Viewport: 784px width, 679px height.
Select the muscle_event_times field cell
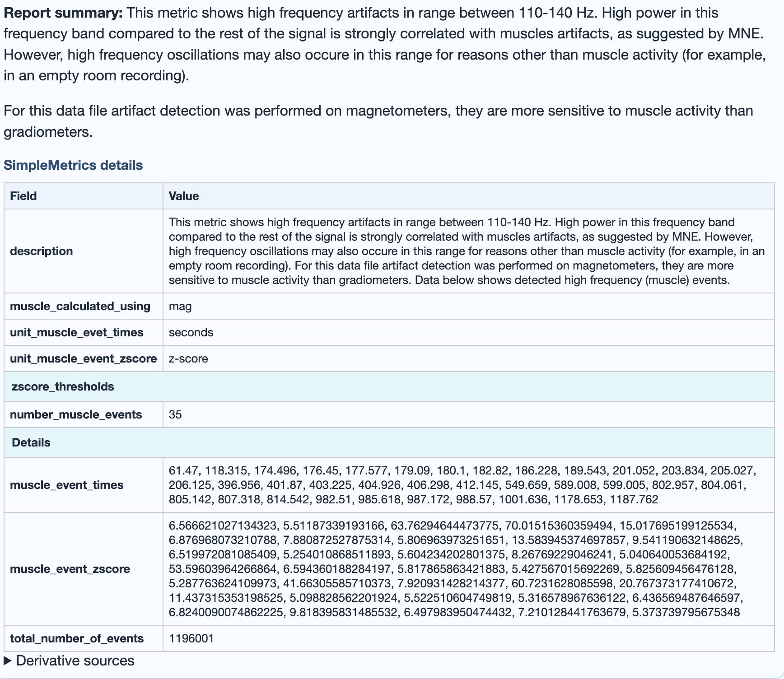point(84,485)
